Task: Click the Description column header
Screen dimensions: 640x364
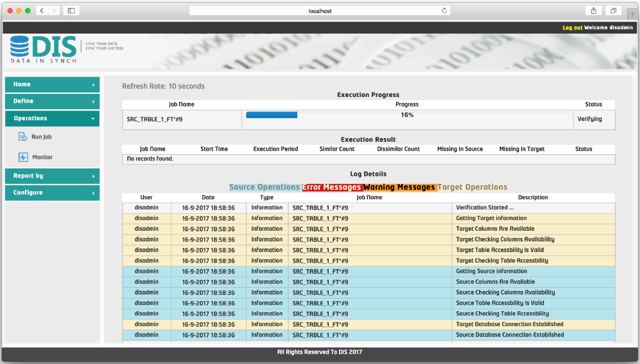Action: 533,197
